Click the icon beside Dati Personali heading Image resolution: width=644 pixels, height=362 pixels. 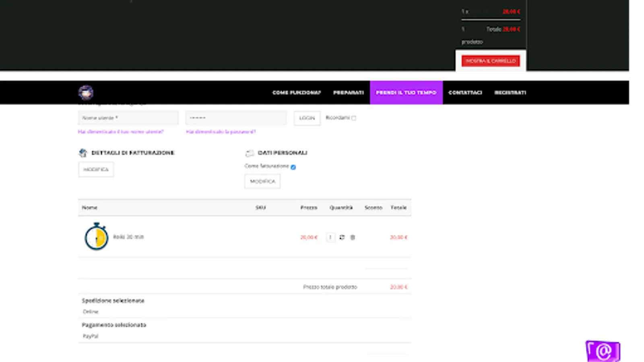click(x=250, y=153)
